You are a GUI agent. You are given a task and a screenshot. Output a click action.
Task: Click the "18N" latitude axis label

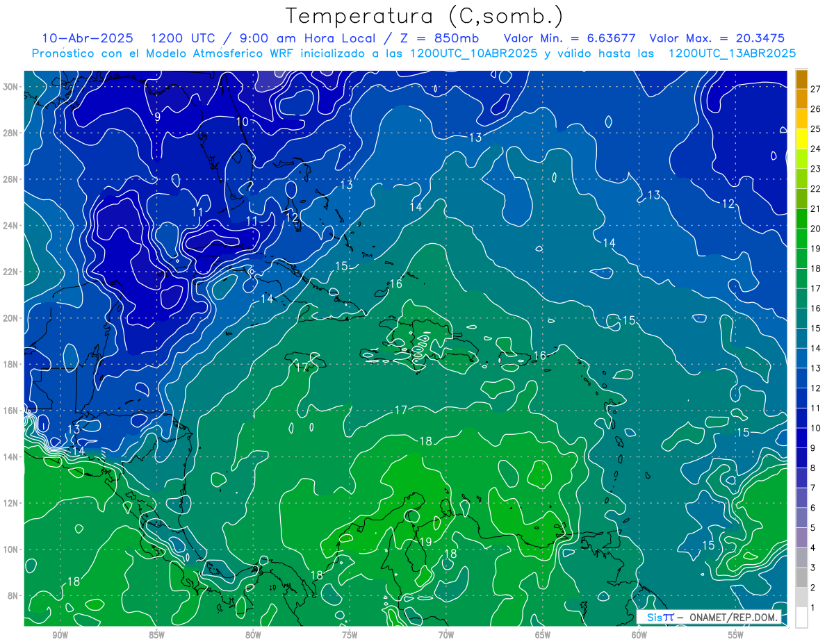pyautogui.click(x=11, y=364)
